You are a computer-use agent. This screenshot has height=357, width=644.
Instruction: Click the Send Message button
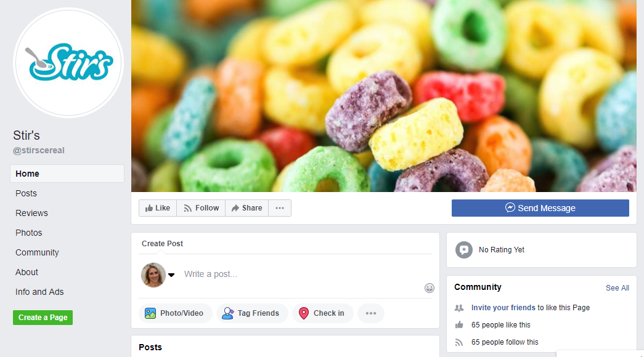540,208
